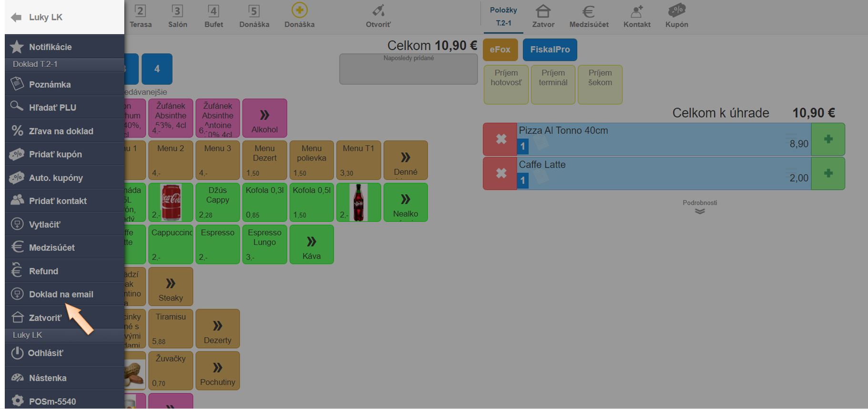Click the Kupón ticket icon in toolbar

(676, 10)
